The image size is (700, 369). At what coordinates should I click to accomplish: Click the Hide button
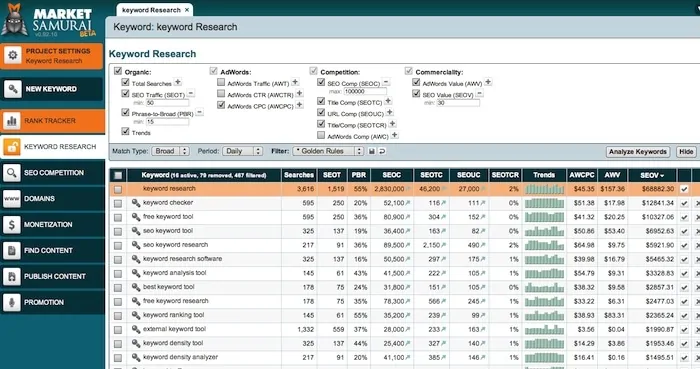686,152
